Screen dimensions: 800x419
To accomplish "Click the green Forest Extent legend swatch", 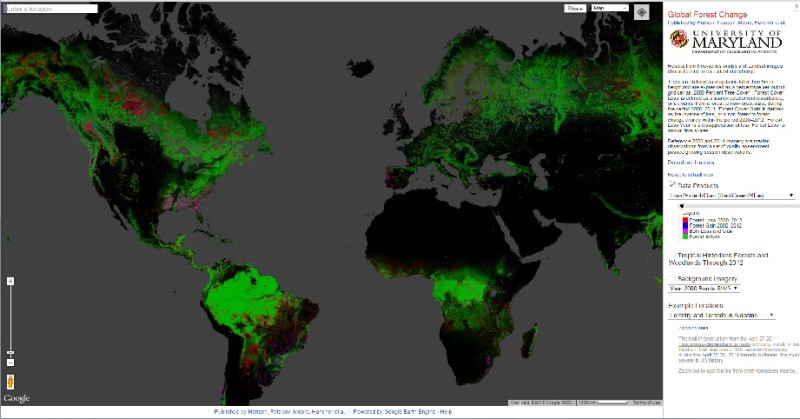I will point(685,237).
